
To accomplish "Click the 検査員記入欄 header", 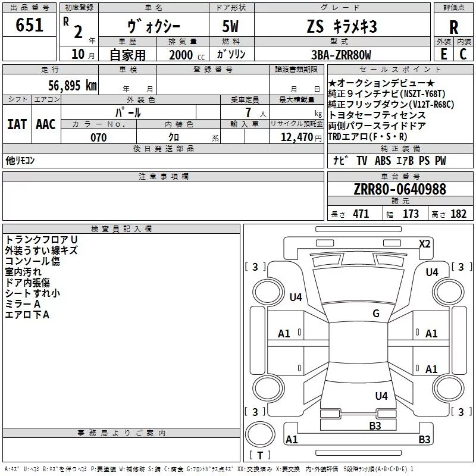I will [x=121, y=229].
